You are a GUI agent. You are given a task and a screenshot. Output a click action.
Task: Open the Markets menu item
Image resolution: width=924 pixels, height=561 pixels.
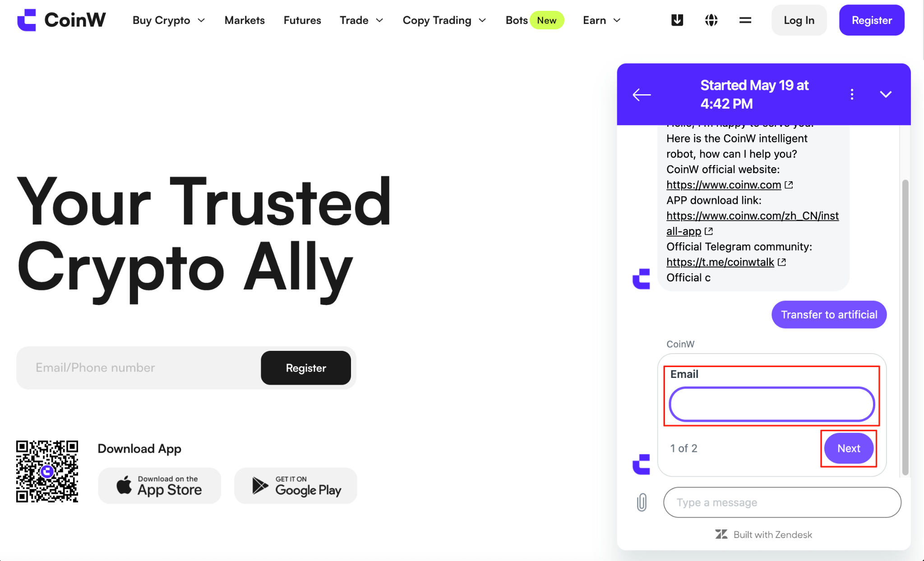tap(245, 20)
